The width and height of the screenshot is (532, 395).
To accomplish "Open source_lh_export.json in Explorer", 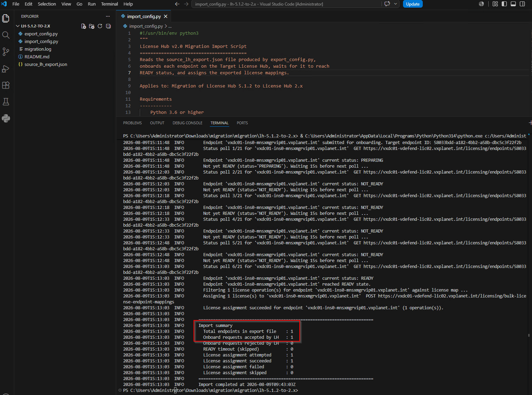I will 46,64.
